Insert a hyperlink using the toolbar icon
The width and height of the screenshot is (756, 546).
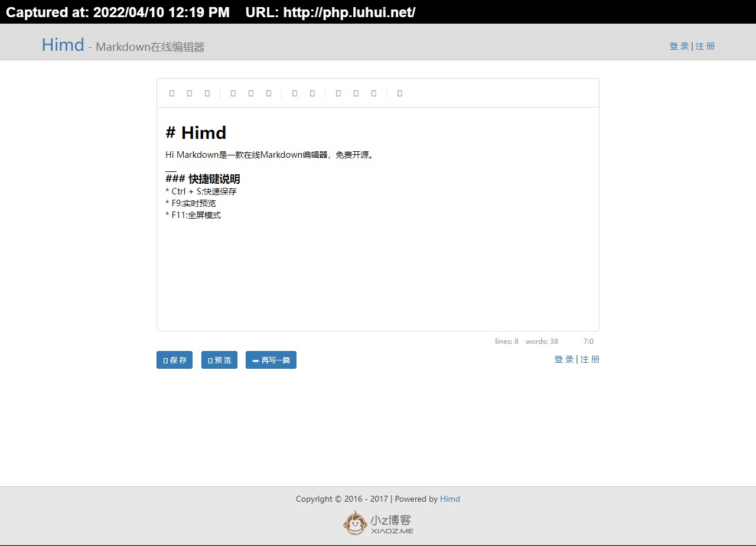pos(295,93)
